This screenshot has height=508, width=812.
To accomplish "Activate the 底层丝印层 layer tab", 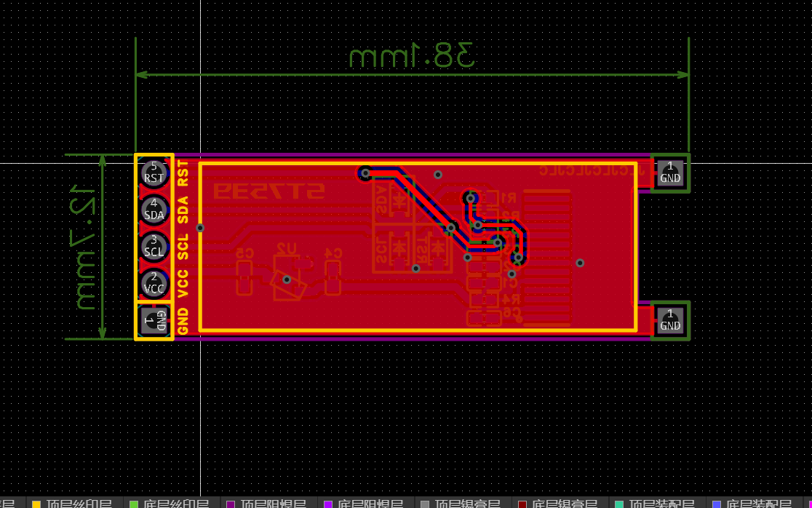I will click(176, 504).
